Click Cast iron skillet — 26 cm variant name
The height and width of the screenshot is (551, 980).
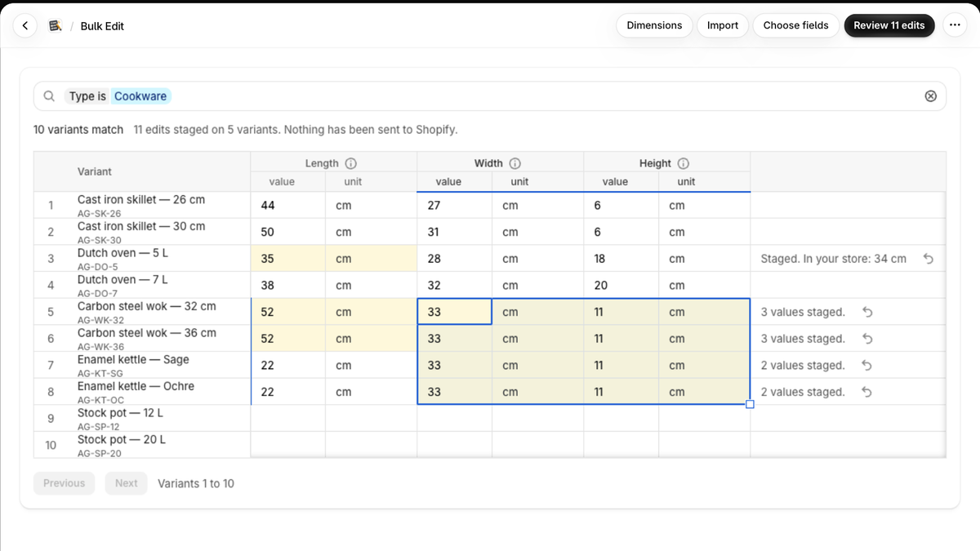pos(141,199)
